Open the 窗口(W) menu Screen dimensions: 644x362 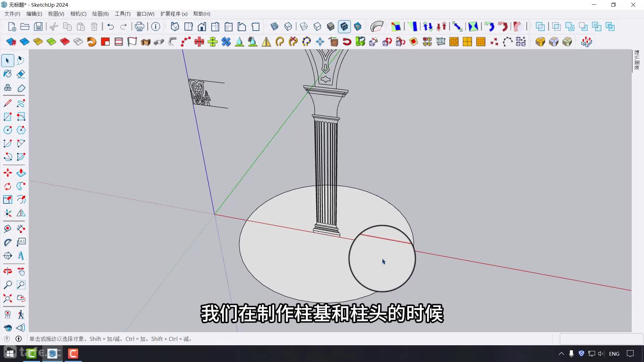145,14
